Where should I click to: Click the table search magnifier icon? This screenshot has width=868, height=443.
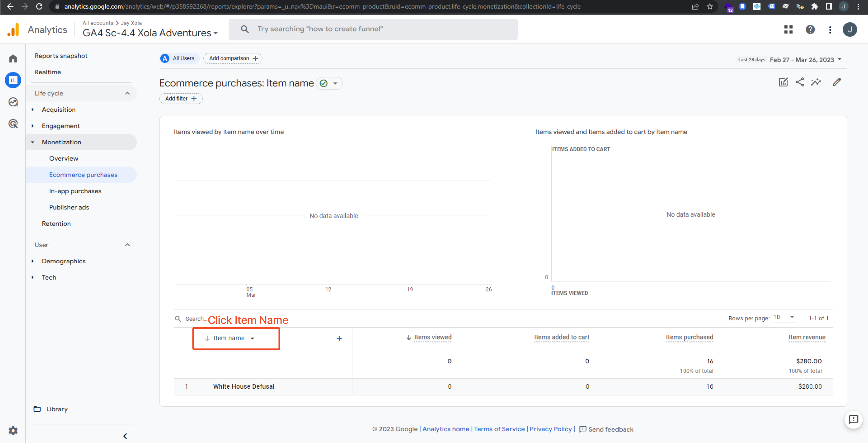(x=178, y=319)
